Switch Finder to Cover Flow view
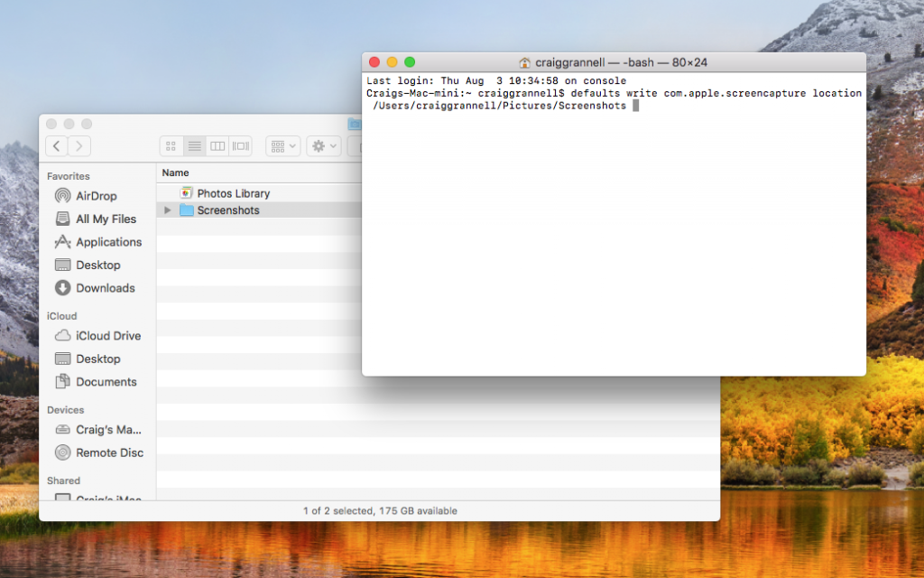The image size is (924, 578). 240,145
